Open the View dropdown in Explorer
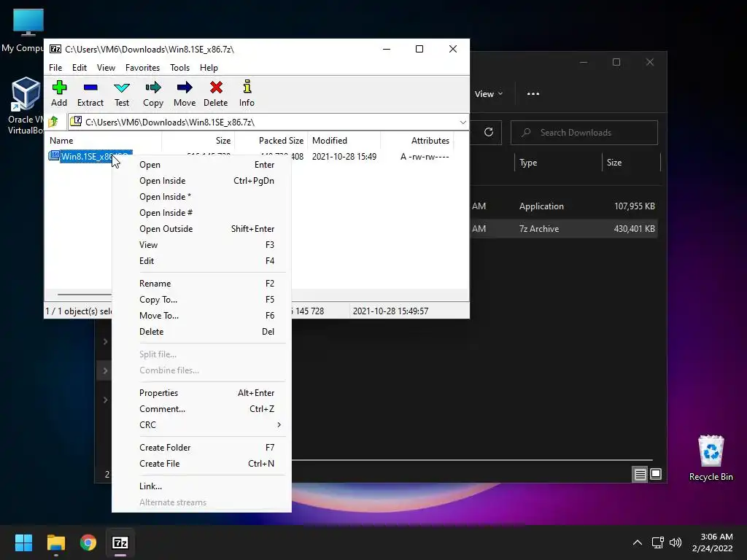The height and width of the screenshot is (560, 747). tap(489, 94)
